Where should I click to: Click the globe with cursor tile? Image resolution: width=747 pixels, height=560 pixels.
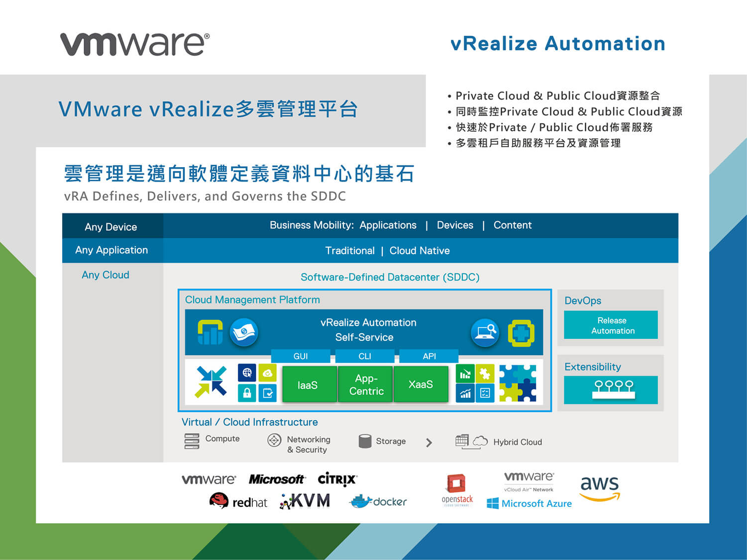247,373
